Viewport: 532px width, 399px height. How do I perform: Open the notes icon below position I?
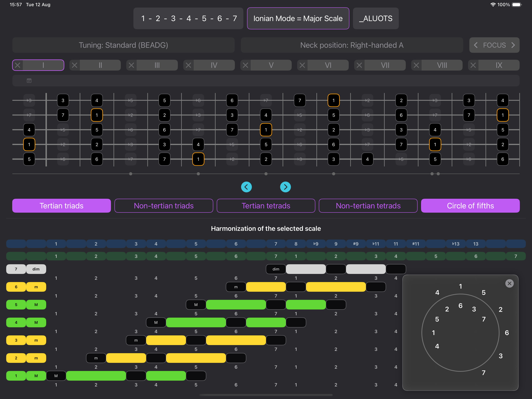pos(29,81)
